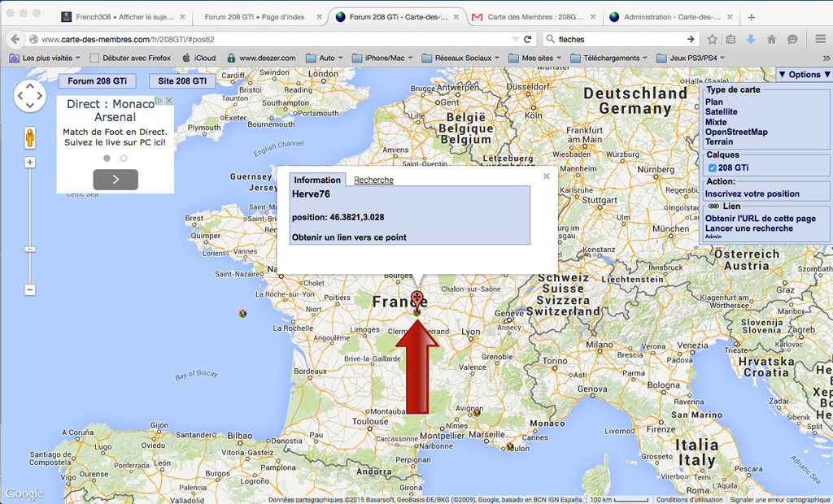This screenshot has height=504, width=833.
Task: Open the Recherche tab in popup
Action: tap(373, 180)
